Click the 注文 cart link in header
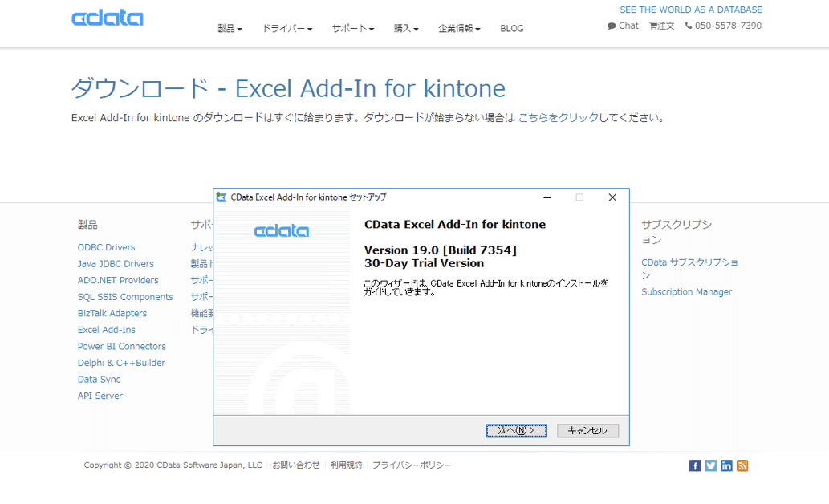The image size is (829, 504). [x=662, y=26]
